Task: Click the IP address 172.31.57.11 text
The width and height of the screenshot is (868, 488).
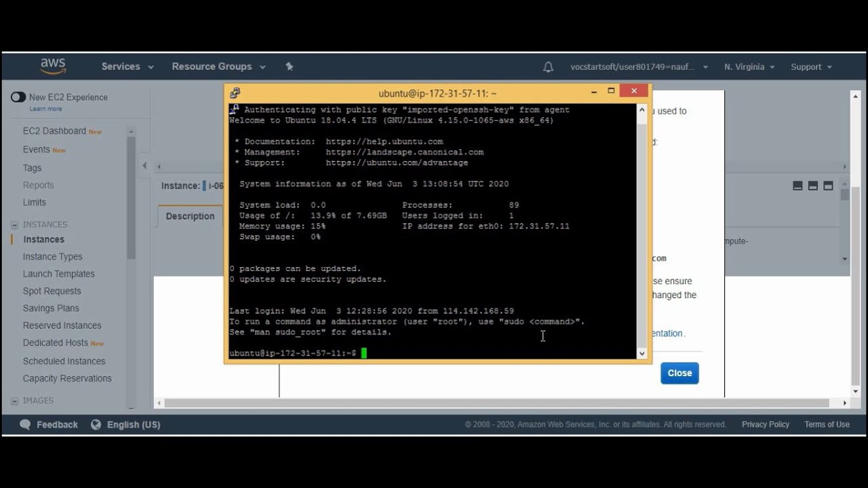Action: [x=539, y=226]
